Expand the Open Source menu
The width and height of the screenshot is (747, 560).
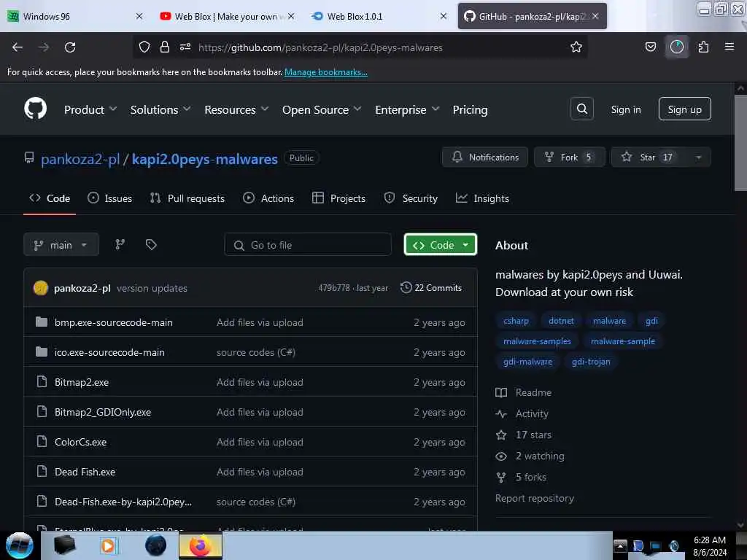click(x=322, y=109)
